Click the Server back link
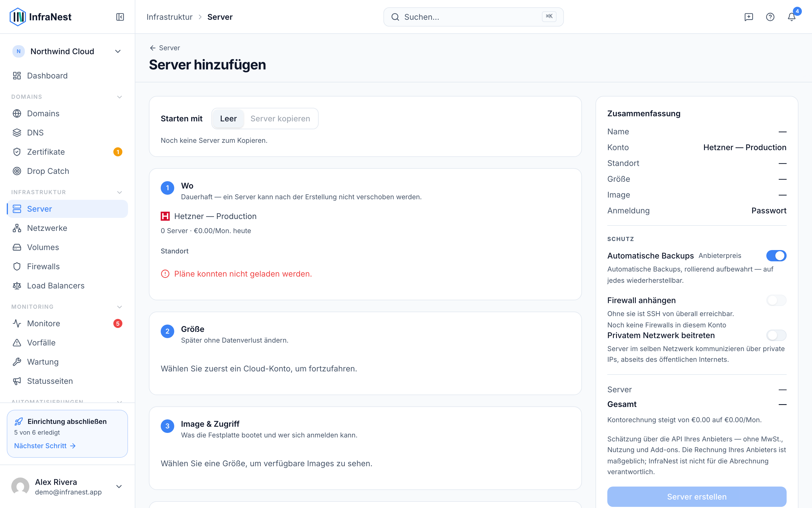The width and height of the screenshot is (812, 508). point(165,48)
